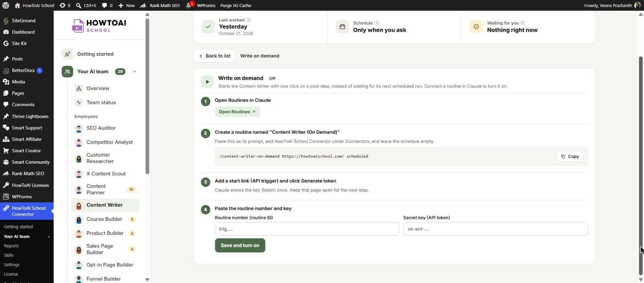Open Skills submenu link

point(9,255)
